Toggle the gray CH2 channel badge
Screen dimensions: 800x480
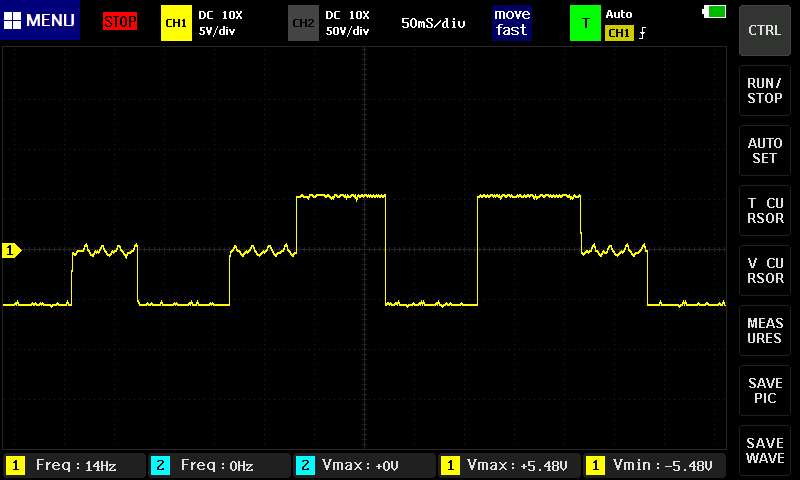(302, 22)
